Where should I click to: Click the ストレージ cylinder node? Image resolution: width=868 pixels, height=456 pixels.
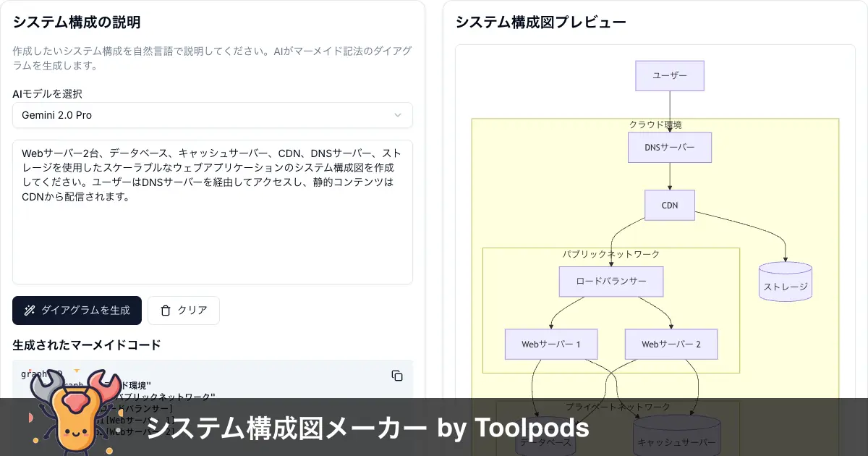[x=786, y=282]
